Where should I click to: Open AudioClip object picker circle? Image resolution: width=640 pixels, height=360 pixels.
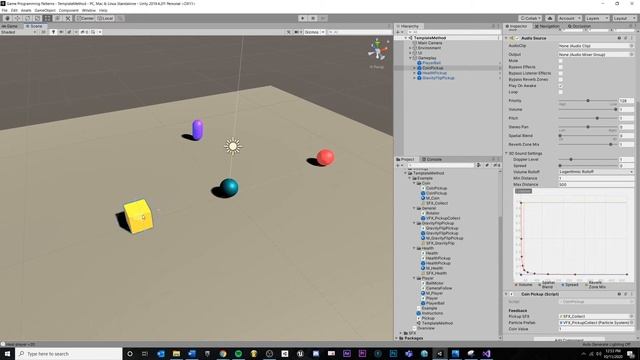point(631,46)
